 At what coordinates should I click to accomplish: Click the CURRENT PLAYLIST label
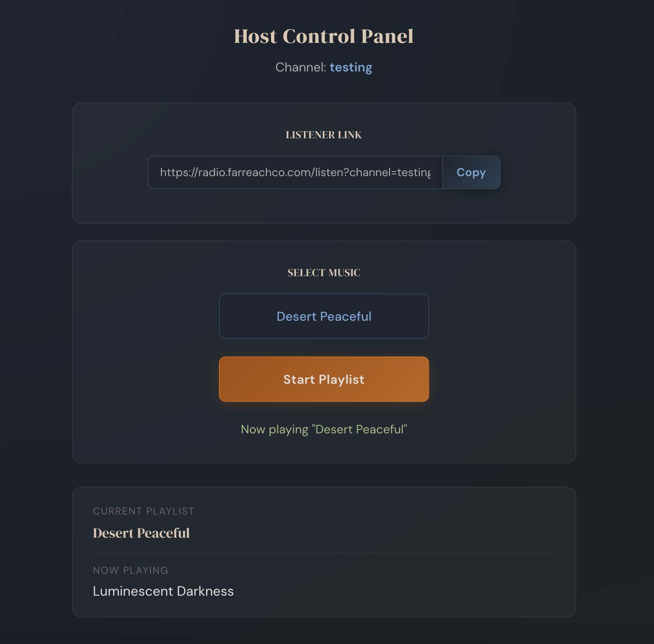point(143,511)
